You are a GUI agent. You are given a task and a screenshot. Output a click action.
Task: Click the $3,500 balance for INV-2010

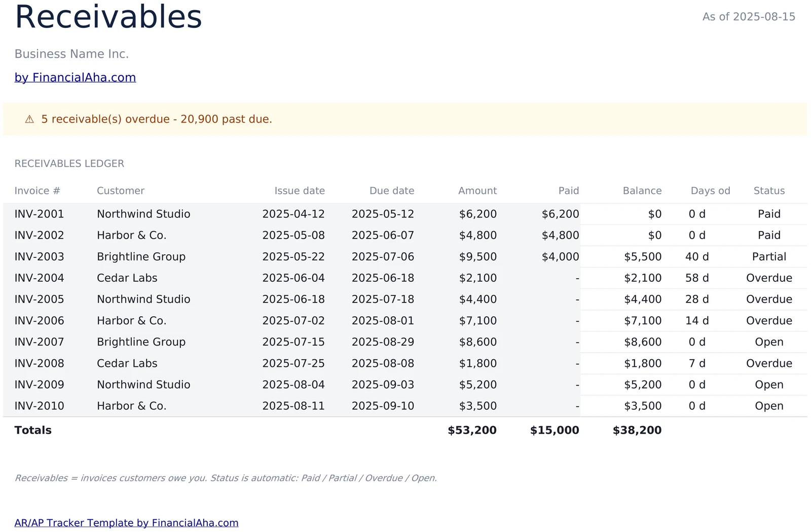[x=643, y=406]
